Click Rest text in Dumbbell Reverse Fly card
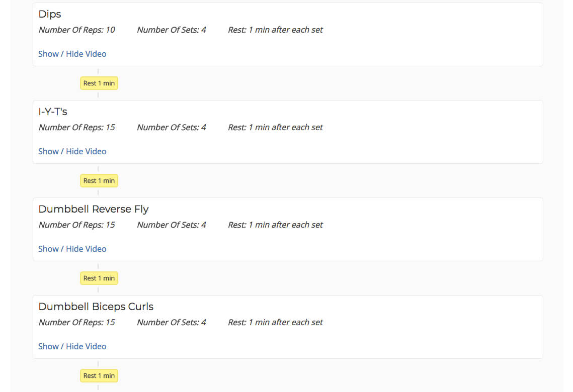573x392 pixels. point(276,225)
